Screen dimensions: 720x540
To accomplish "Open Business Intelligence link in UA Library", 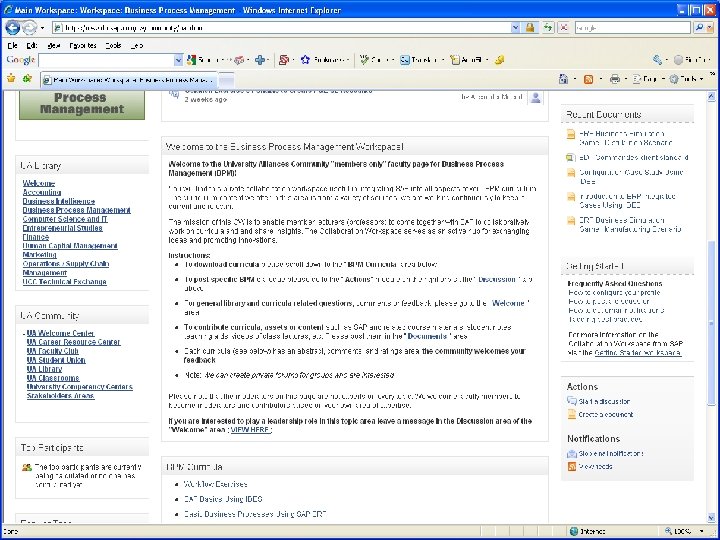I will click(59, 201).
